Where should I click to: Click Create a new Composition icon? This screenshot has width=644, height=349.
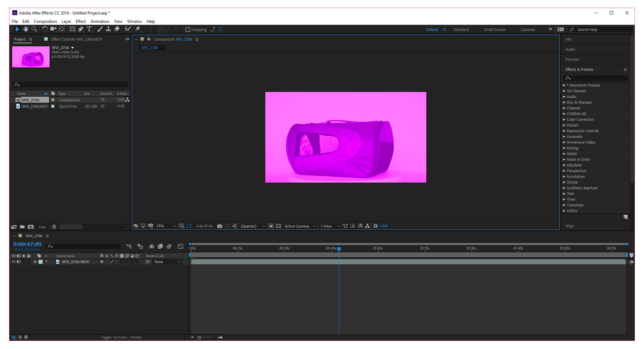point(31,227)
